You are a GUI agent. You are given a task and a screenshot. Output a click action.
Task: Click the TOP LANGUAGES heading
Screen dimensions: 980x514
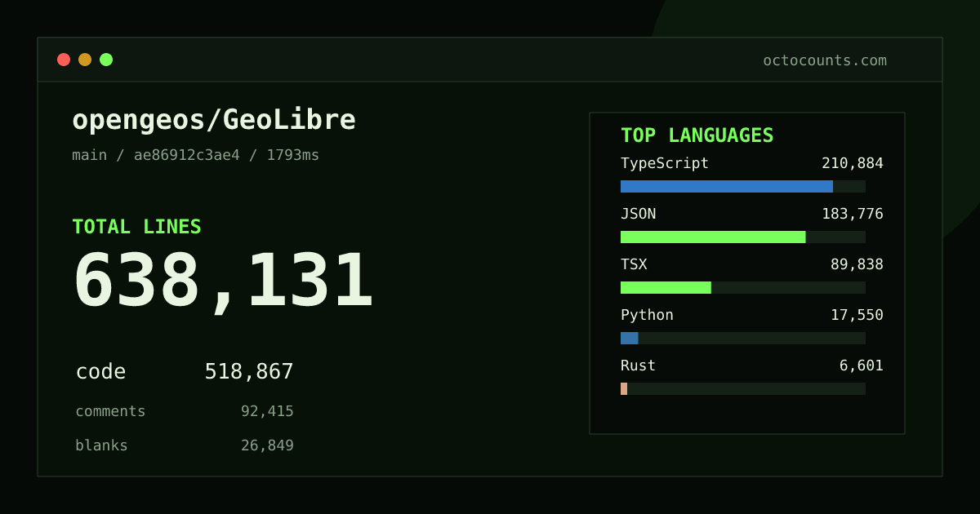point(697,135)
